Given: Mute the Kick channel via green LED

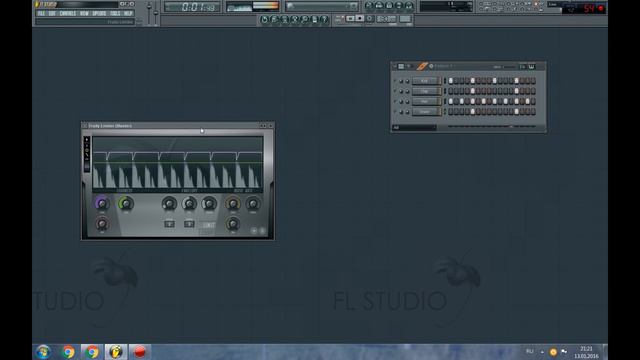Looking at the screenshot, I should point(395,81).
